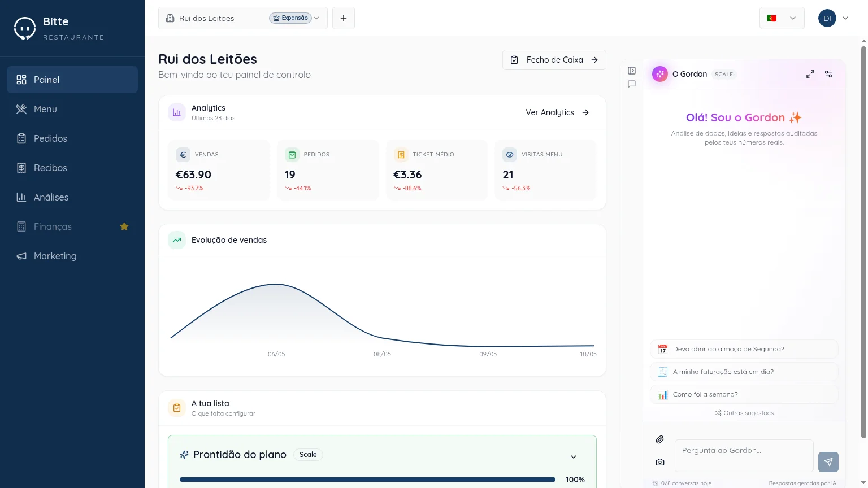Viewport: 868px width, 488px height.
Task: Click the -56.3% visits change
Action: pos(517,189)
